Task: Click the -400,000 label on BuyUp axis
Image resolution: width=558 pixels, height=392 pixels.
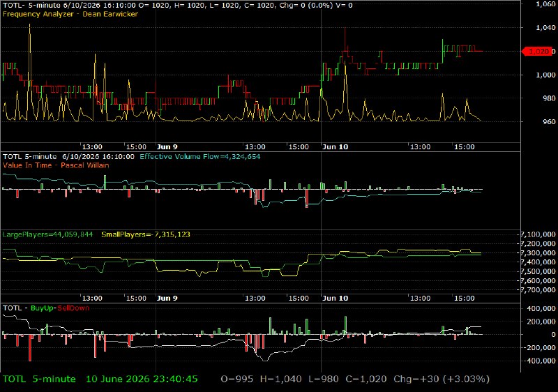Action: coord(540,361)
